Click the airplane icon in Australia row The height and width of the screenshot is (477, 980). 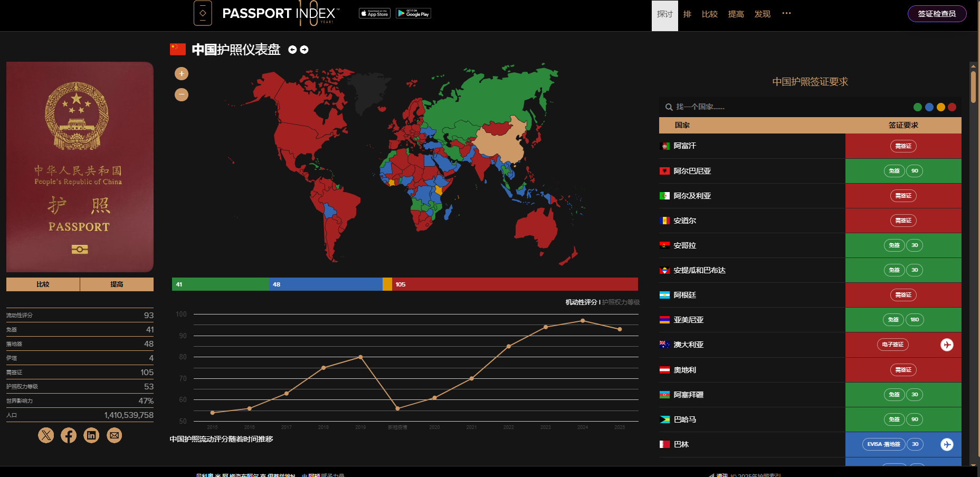point(947,345)
